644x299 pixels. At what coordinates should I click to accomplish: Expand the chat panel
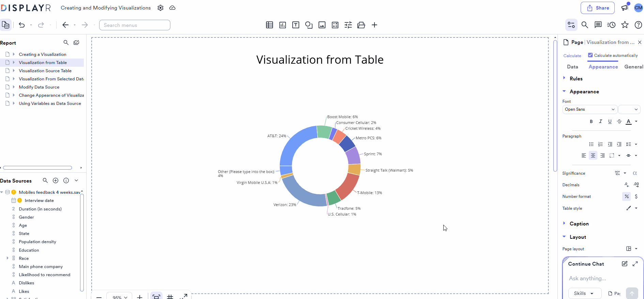(x=635, y=264)
